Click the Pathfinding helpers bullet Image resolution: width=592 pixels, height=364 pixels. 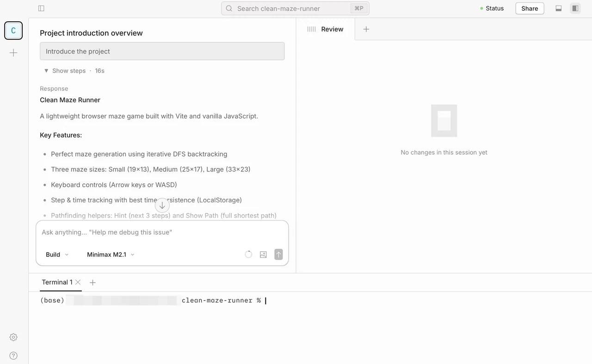(x=164, y=216)
